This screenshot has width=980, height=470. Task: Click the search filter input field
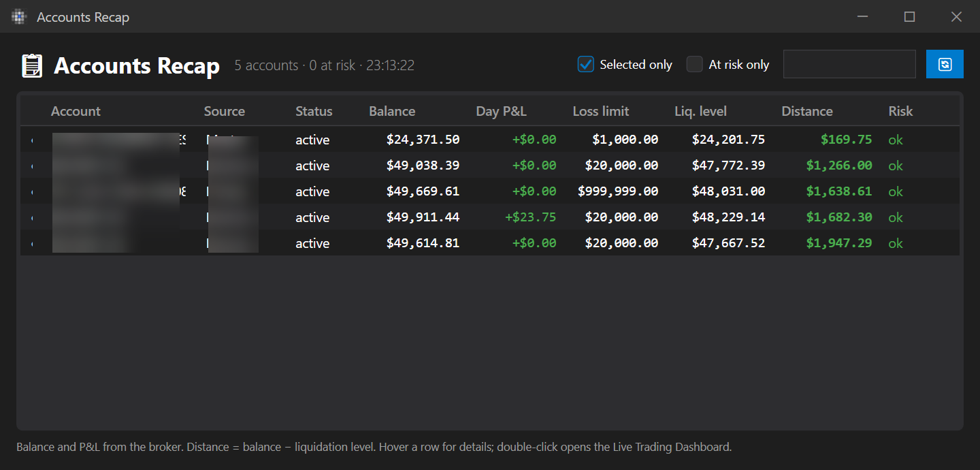tap(849, 64)
